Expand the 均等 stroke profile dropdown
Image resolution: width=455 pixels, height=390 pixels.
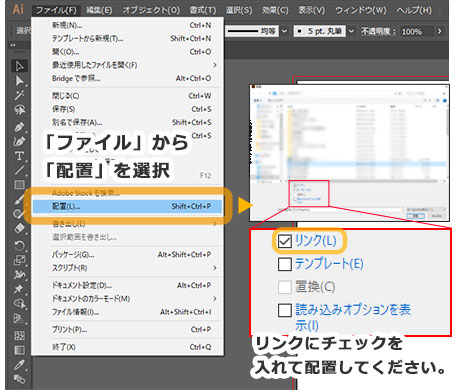[284, 31]
